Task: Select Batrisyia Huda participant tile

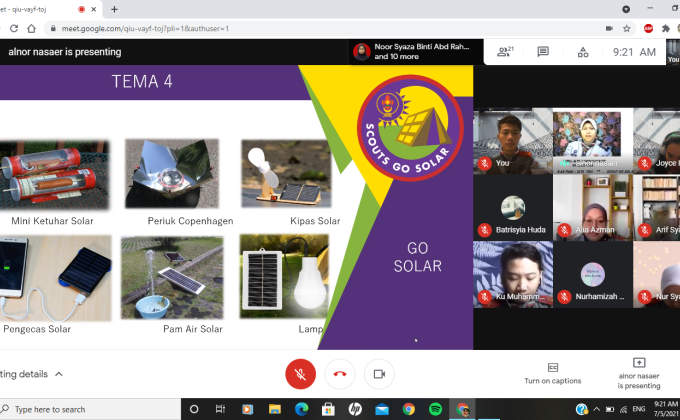Action: coord(513,208)
